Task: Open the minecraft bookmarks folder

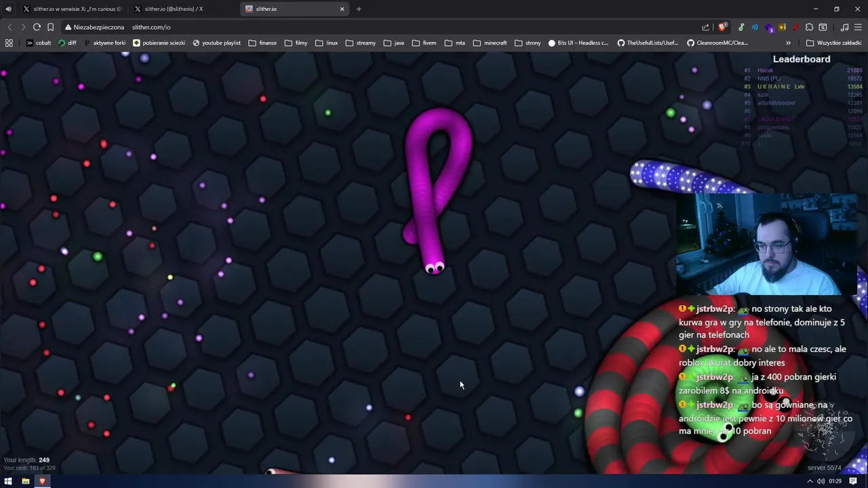Action: tap(490, 43)
